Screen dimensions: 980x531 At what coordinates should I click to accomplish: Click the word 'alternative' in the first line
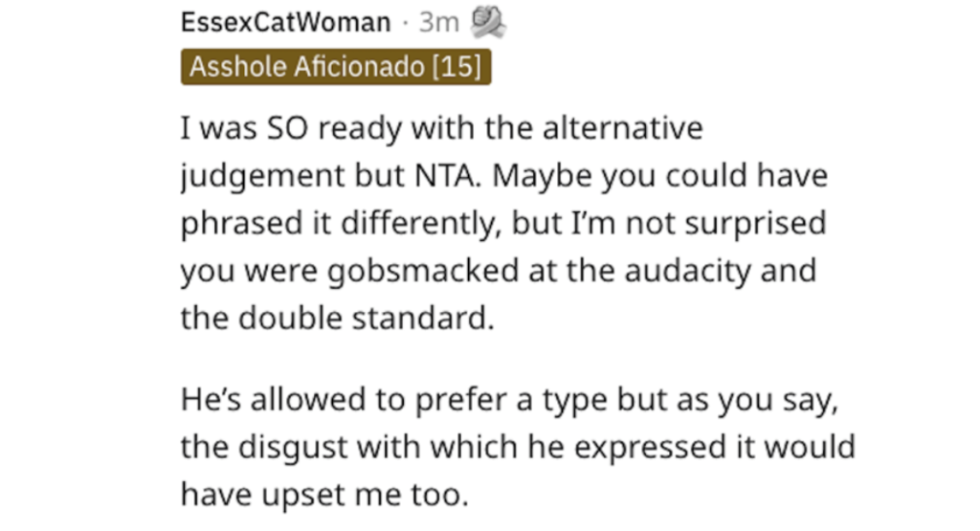coord(622,128)
